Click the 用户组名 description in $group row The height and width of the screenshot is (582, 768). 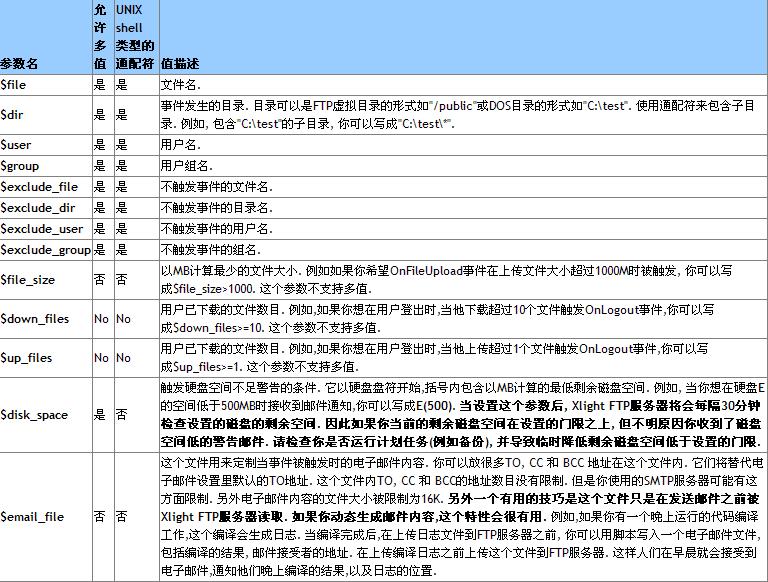click(x=187, y=166)
